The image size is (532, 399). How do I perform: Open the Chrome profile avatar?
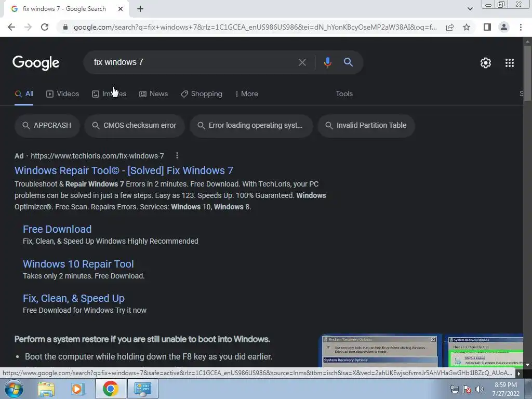[x=504, y=27]
